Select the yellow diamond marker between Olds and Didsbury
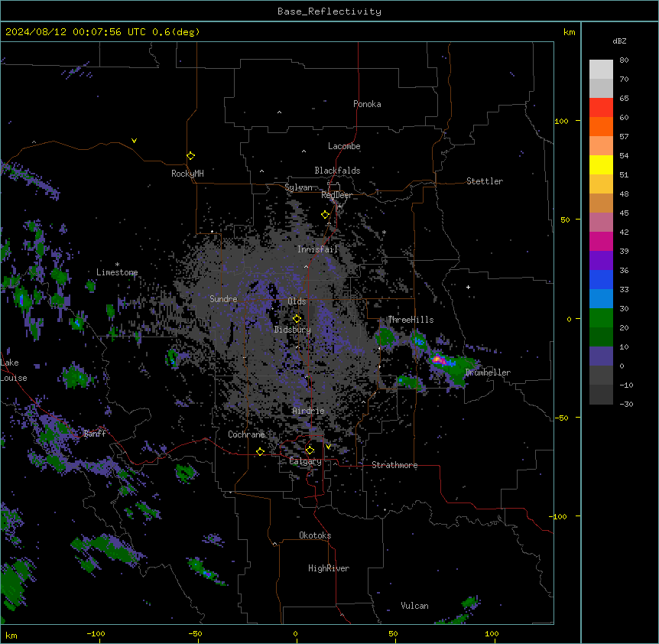This screenshot has width=659, height=644. 297,319
